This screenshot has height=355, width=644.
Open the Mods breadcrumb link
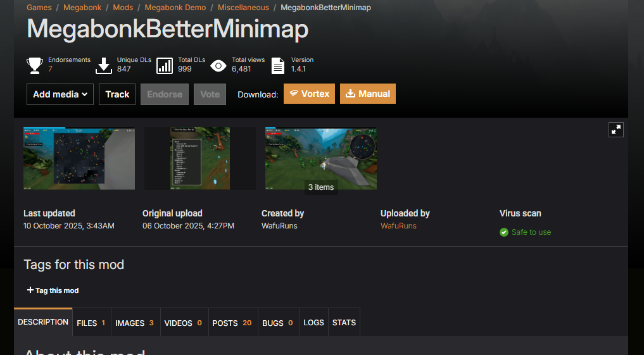click(123, 8)
